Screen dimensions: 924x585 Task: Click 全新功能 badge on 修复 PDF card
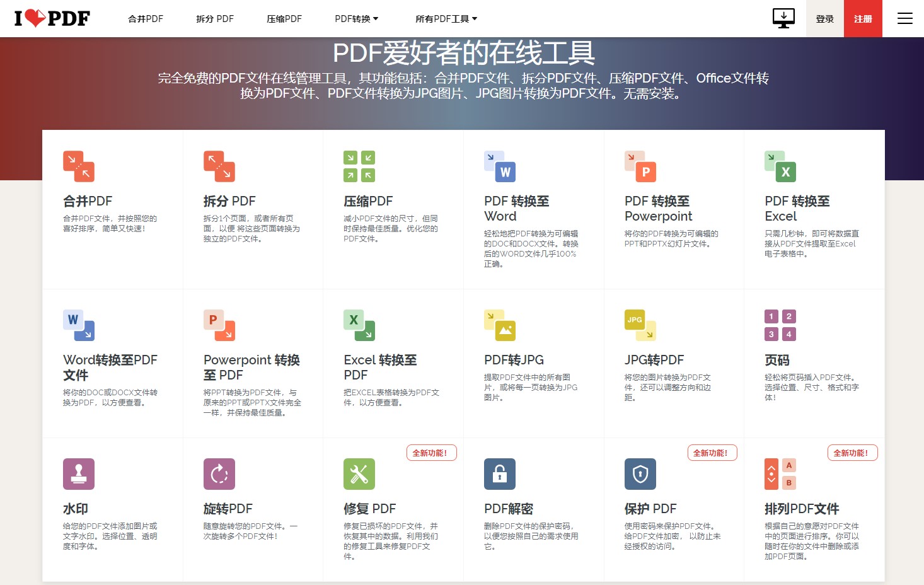tap(431, 453)
